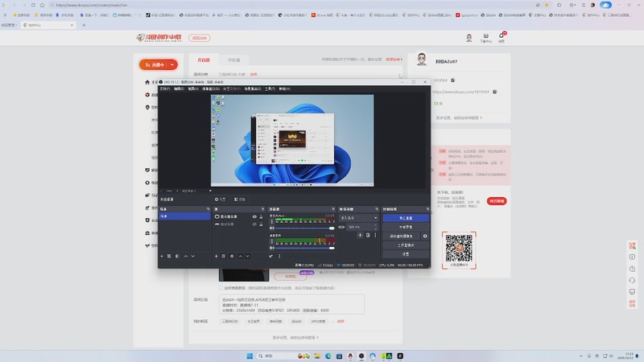Remove the scene transition with trash icon

368,235
